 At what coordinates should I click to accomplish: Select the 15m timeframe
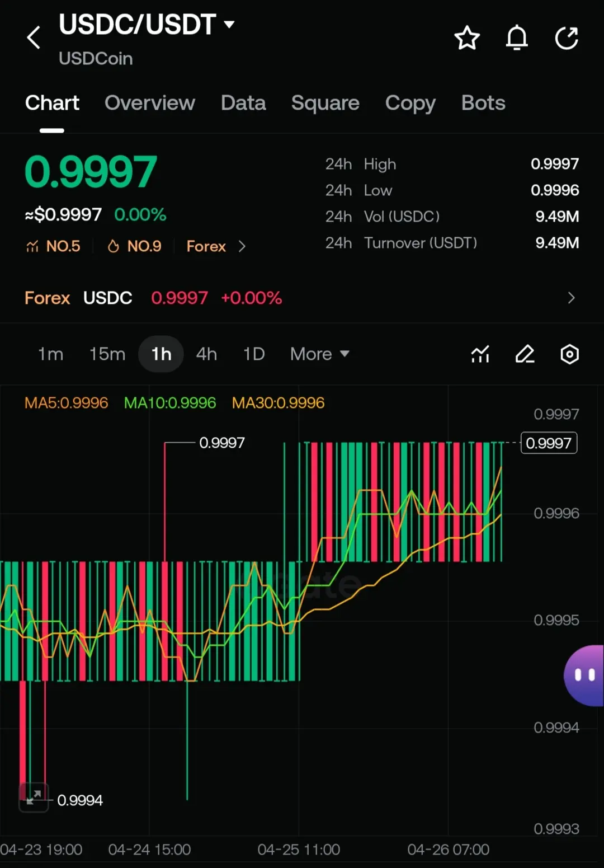coord(107,354)
